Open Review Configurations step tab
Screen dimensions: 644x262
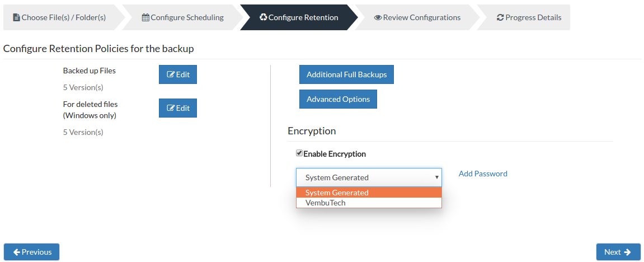pos(417,18)
